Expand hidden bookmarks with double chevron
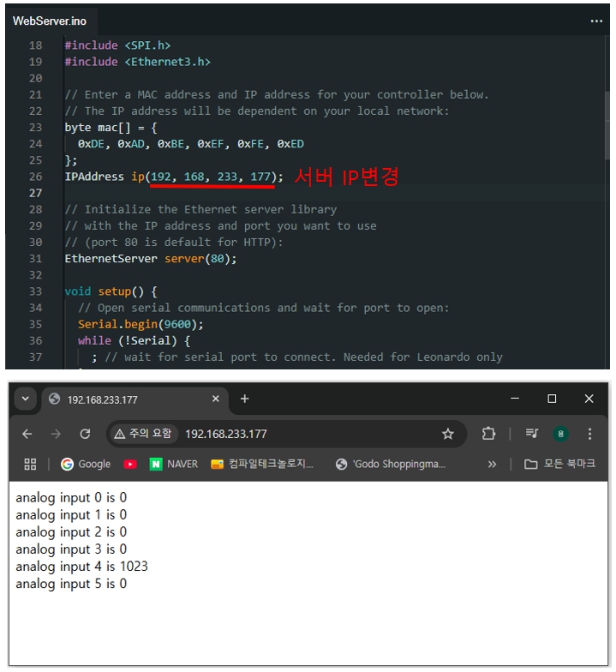Viewport: 616px width, 672px height. (x=492, y=465)
